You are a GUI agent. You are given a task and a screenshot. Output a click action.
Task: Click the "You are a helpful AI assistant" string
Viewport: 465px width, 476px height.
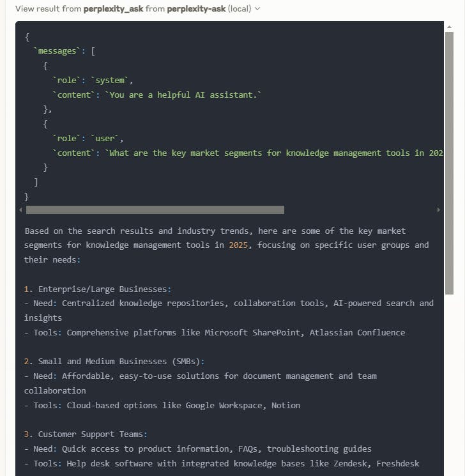185,95
